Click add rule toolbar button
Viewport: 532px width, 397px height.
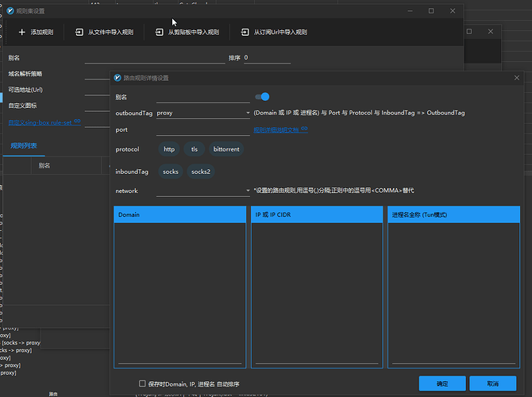coord(36,33)
